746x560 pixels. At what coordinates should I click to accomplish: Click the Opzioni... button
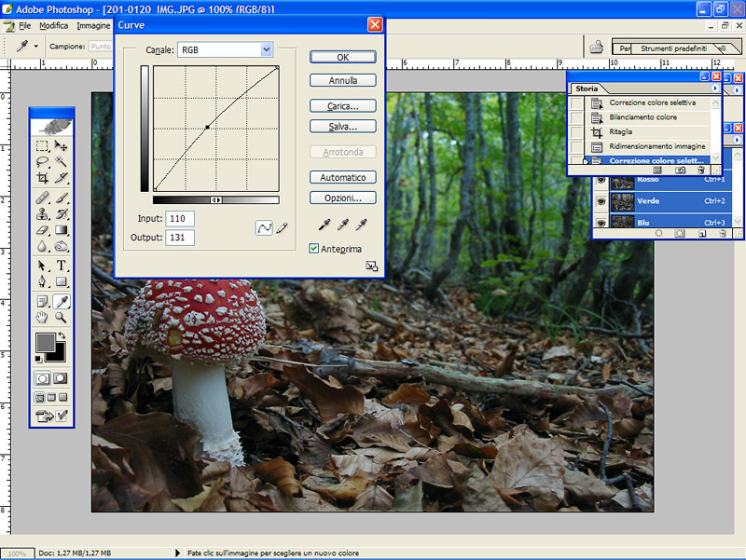[x=343, y=198]
